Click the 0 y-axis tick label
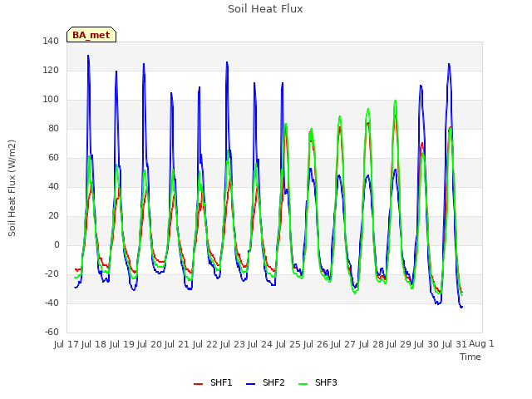This screenshot has width=532, height=399. 57,245
